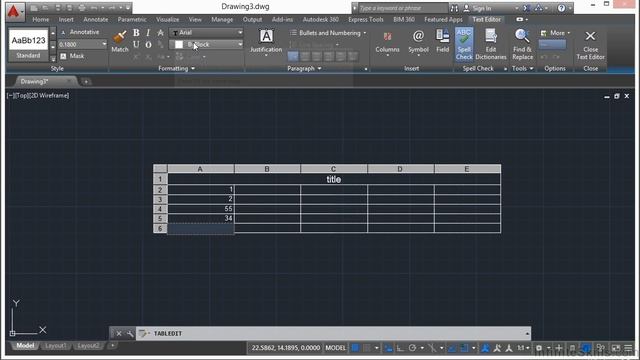Expand the Formatting panel
This screenshot has width=640, height=360.
point(176,69)
